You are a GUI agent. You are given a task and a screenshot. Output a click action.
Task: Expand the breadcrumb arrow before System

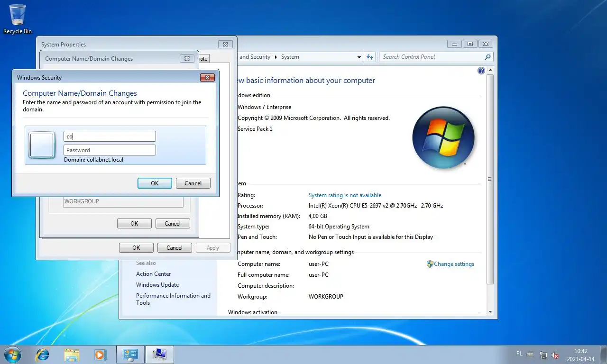[x=276, y=57]
